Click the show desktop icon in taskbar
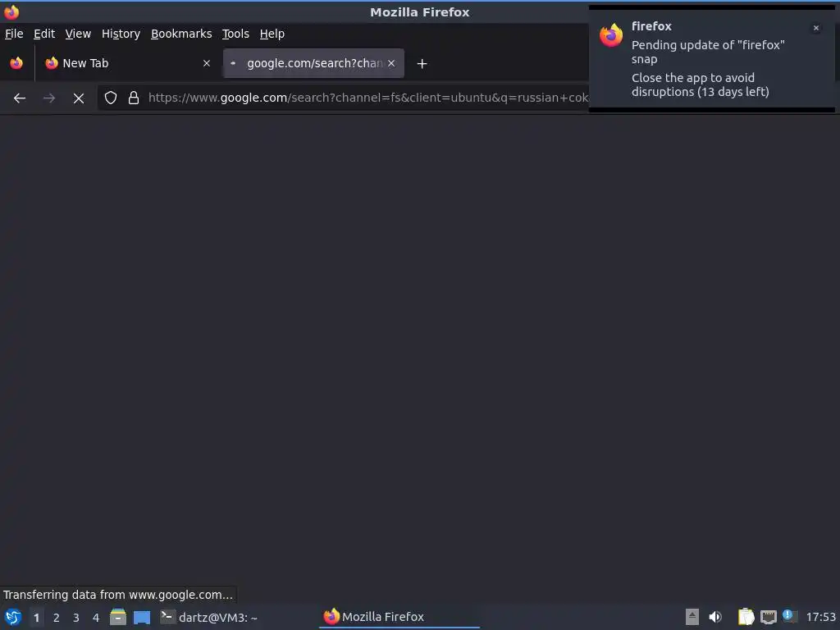The height and width of the screenshot is (630, 840). click(142, 618)
